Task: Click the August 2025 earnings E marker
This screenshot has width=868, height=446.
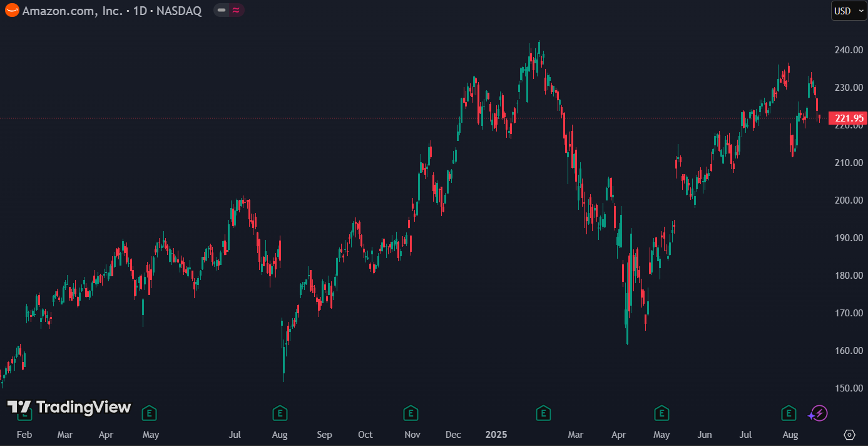Action: [789, 413]
